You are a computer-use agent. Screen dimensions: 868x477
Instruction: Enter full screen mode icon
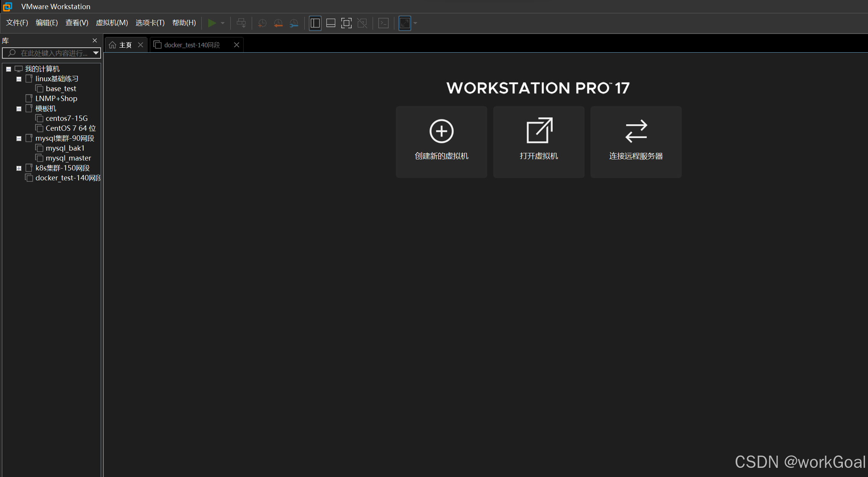346,23
